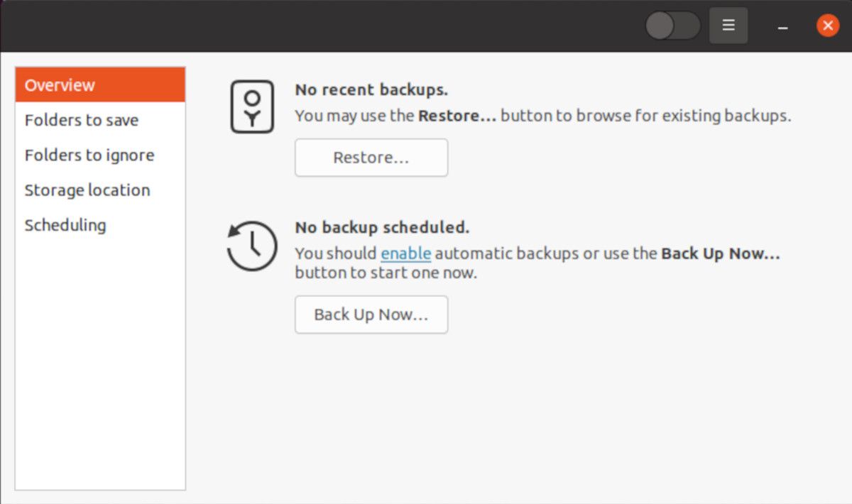Image resolution: width=852 pixels, height=504 pixels.
Task: Close the backups window
Action: (827, 26)
